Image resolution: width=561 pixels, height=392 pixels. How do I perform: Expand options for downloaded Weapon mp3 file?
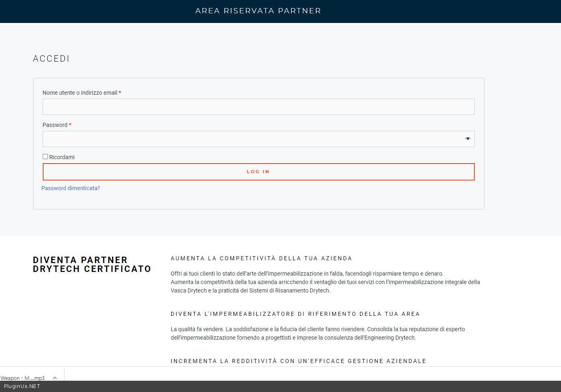55,378
